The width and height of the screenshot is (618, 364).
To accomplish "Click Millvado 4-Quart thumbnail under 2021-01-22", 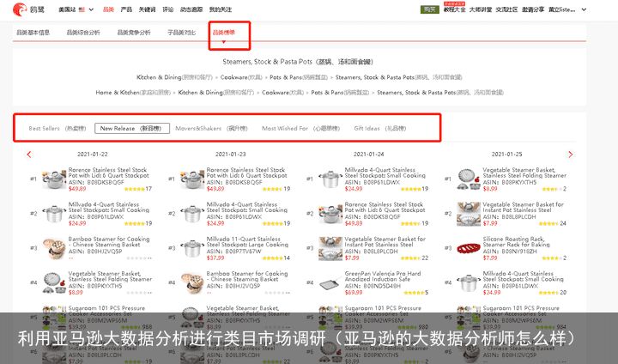I will pos(54,214).
